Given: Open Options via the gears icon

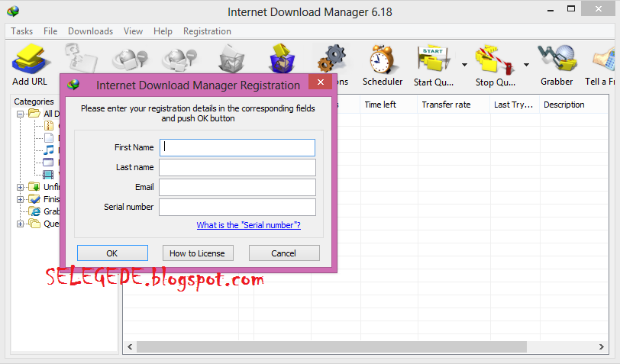Looking at the screenshot, I should 331,59.
